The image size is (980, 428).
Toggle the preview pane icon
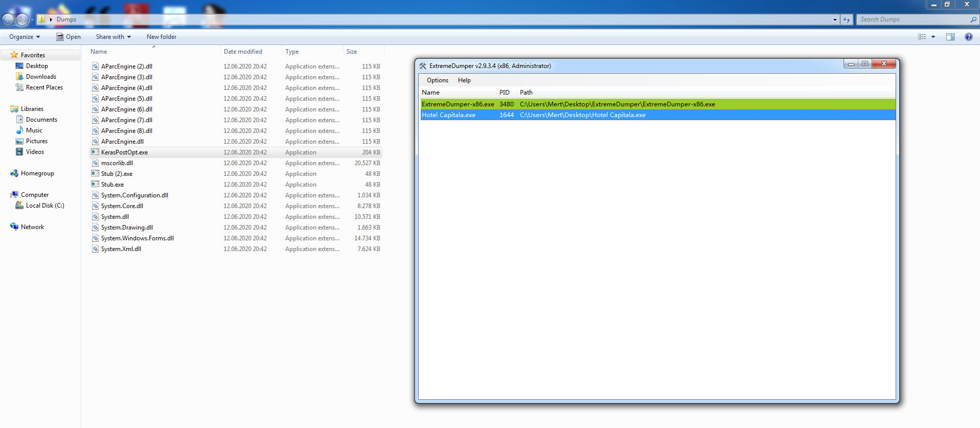[950, 37]
